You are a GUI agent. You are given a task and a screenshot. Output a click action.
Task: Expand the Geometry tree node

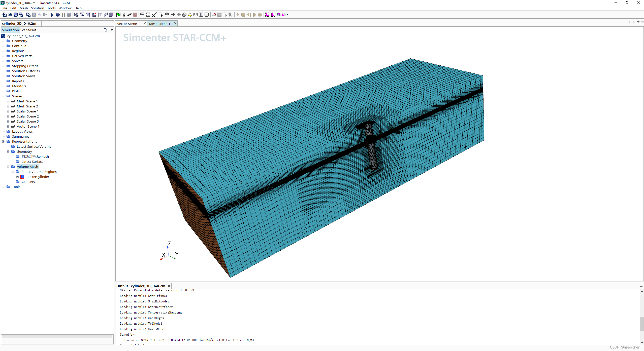[x=3, y=41]
